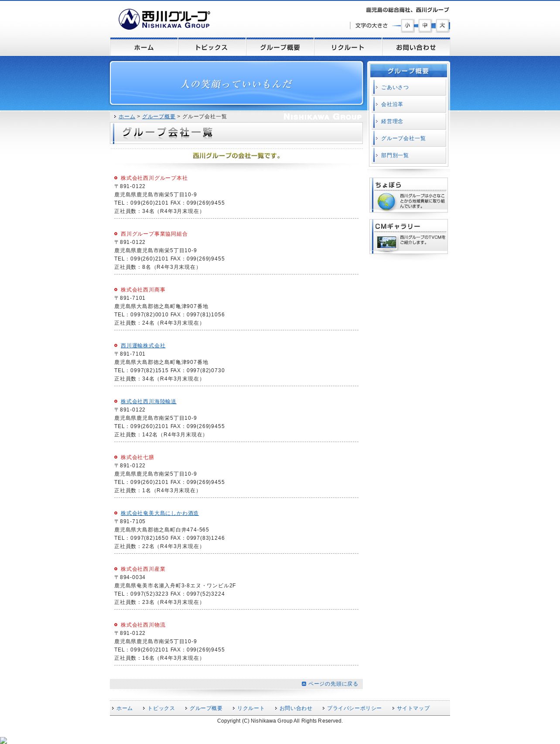Screen dimensions: 560x744
Task: Click the tagline 鹿児島の総合商社、西川グループ
Action: (x=407, y=10)
